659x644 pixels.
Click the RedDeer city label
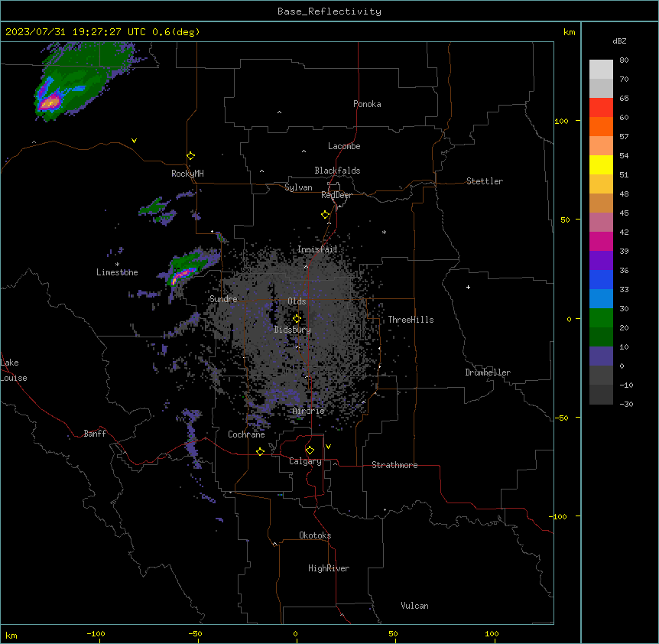[x=336, y=195]
